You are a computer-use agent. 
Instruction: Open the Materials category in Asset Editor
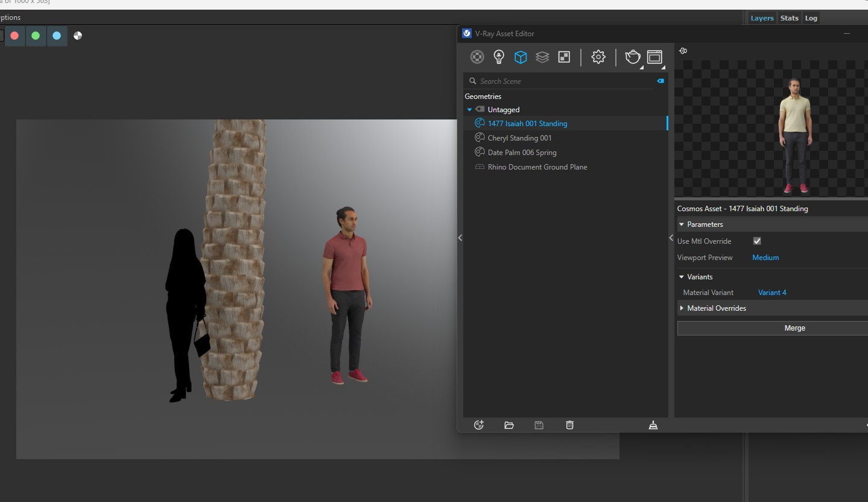tap(477, 57)
